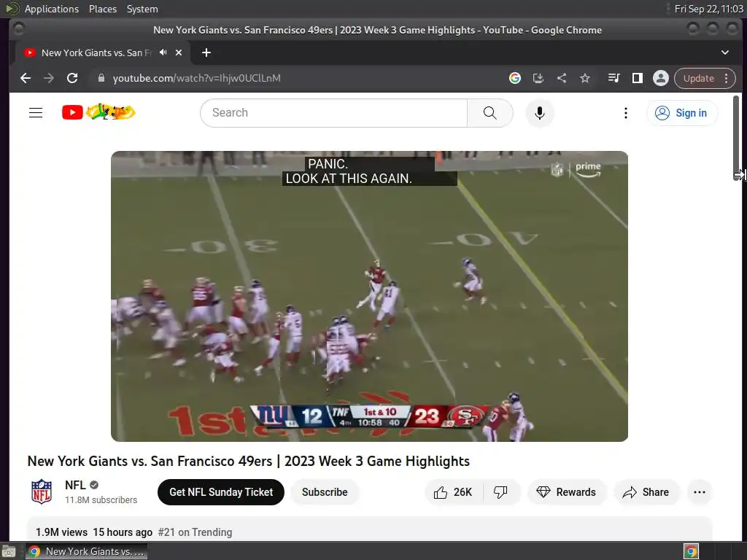Click the Sign in button
The height and width of the screenshot is (560, 747).
coord(682,113)
